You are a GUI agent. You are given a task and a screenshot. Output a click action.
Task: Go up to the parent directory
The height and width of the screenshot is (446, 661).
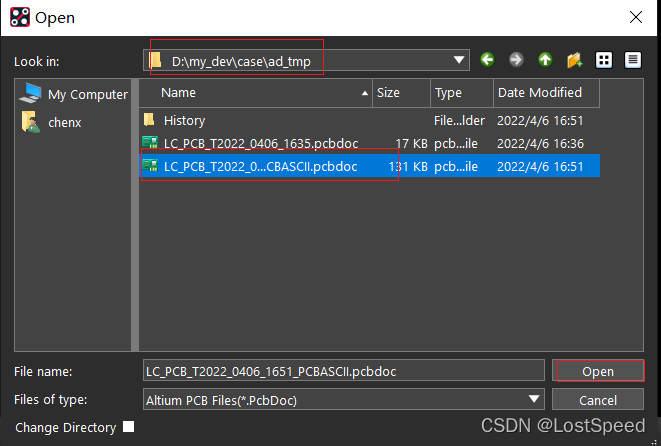tap(545, 60)
